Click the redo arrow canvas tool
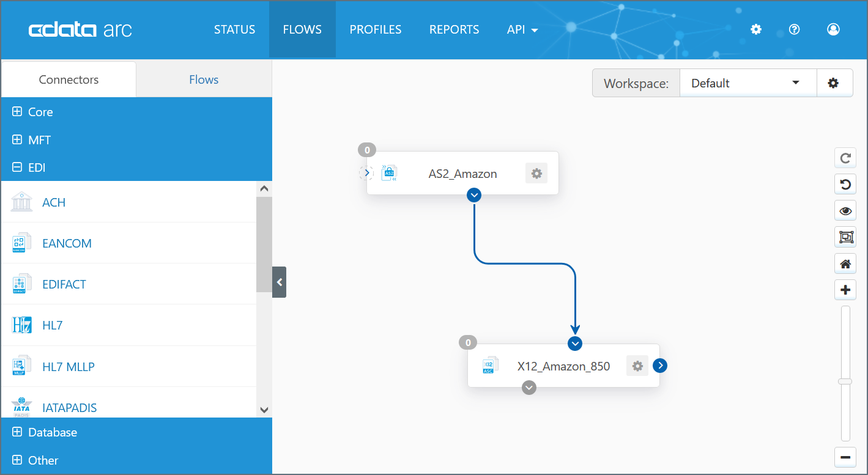This screenshot has height=475, width=868. (845, 158)
